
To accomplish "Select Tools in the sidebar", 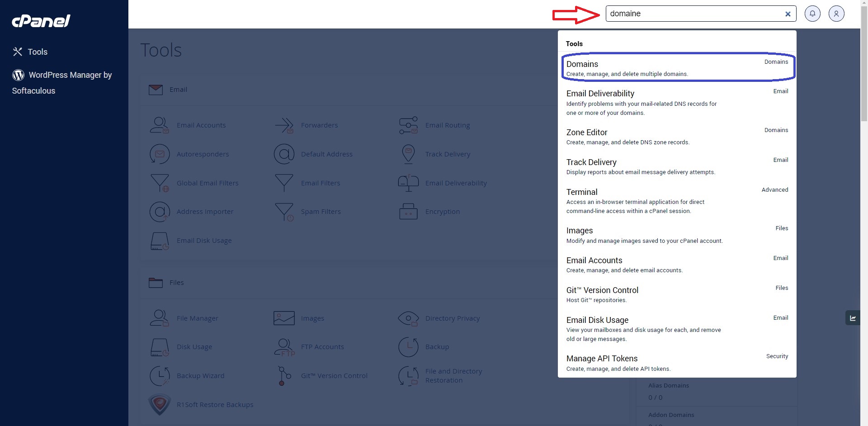I will 30,52.
